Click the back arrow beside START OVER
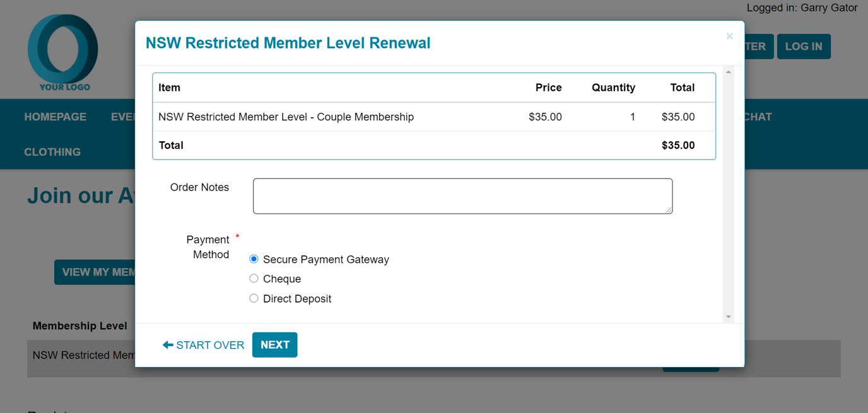The height and width of the screenshot is (413, 868). point(167,345)
